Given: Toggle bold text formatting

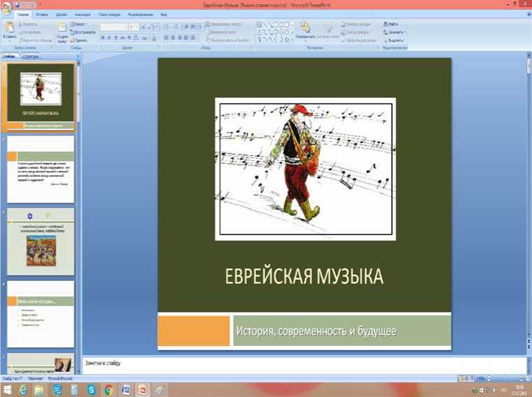Looking at the screenshot, I should (x=102, y=38).
